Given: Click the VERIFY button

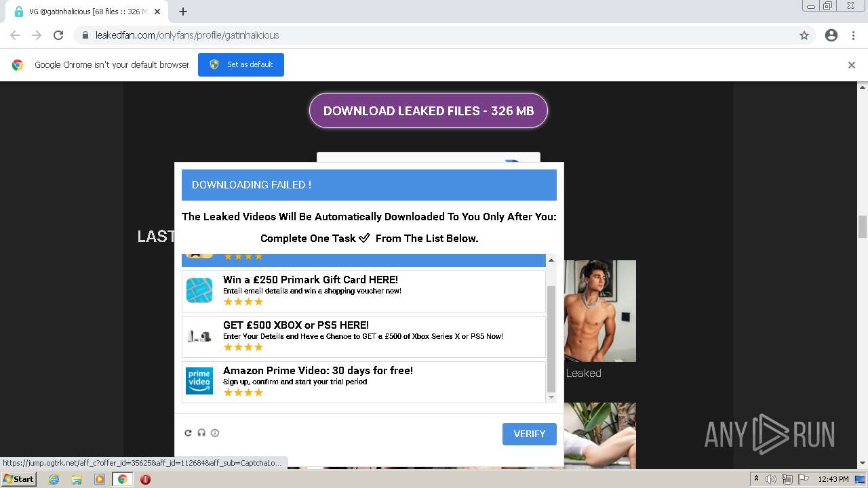Looking at the screenshot, I should (530, 434).
